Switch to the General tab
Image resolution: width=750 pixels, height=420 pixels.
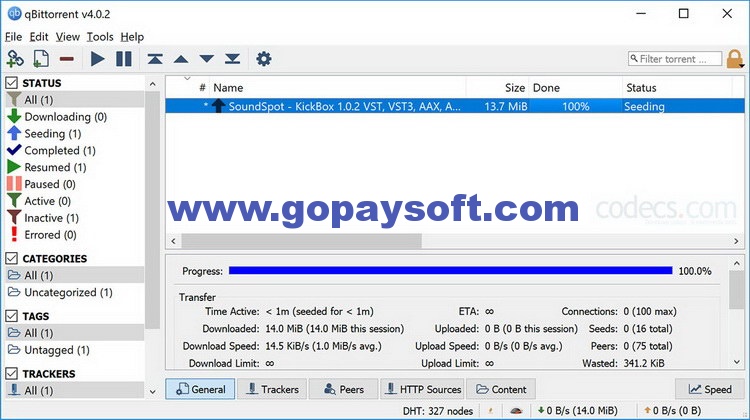point(200,389)
